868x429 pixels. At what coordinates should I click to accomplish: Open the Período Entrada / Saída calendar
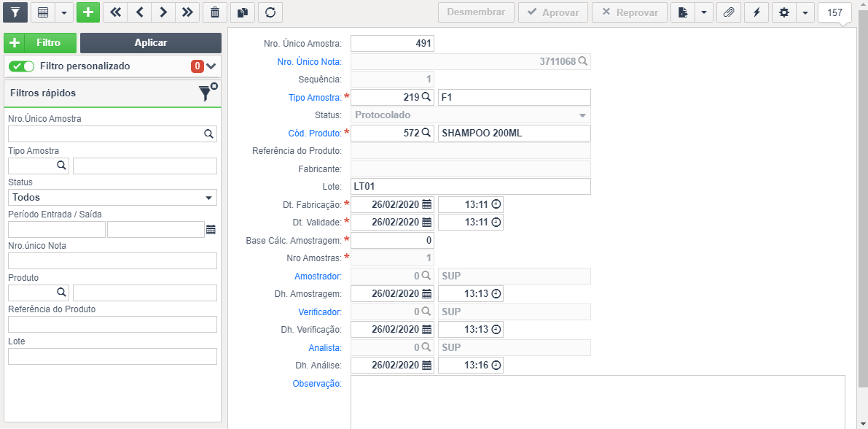(x=211, y=230)
